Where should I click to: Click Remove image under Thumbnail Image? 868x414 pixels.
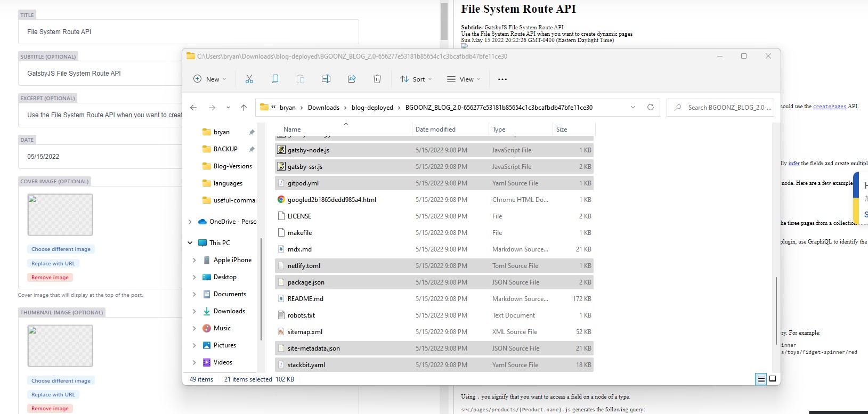pyautogui.click(x=50, y=409)
